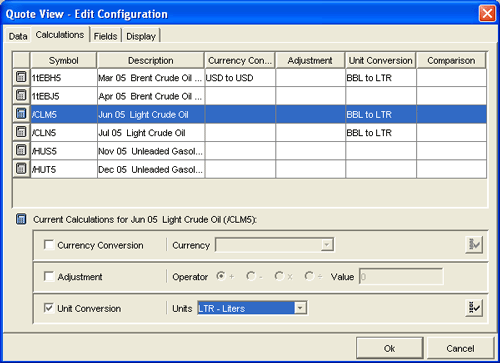Click the calculator icon for row 1tEBH5
The image size is (500, 363).
pyautogui.click(x=21, y=77)
